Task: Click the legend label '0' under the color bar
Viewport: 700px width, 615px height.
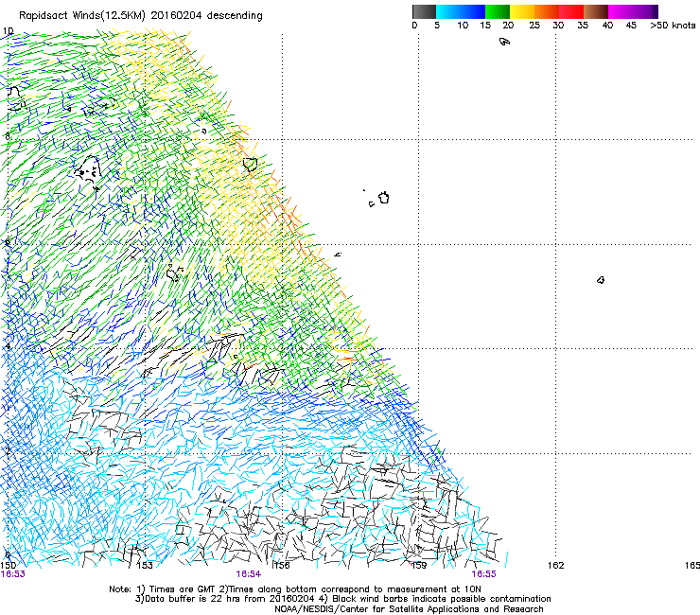Action: [414, 26]
